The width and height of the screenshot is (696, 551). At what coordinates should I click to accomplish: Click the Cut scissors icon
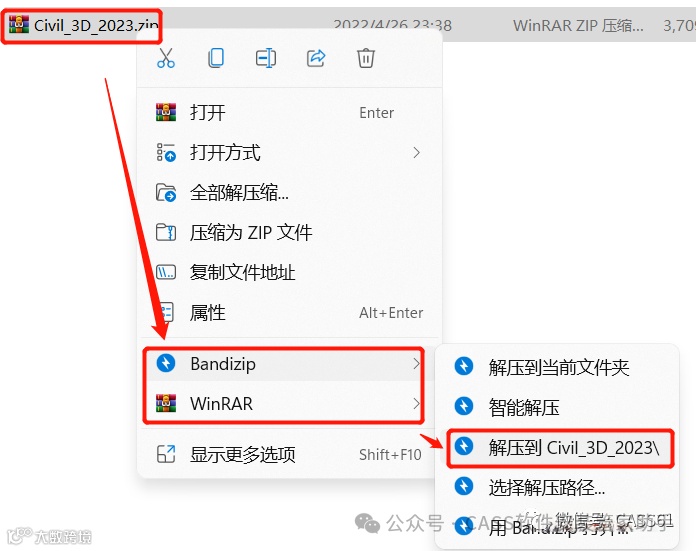coord(166,58)
